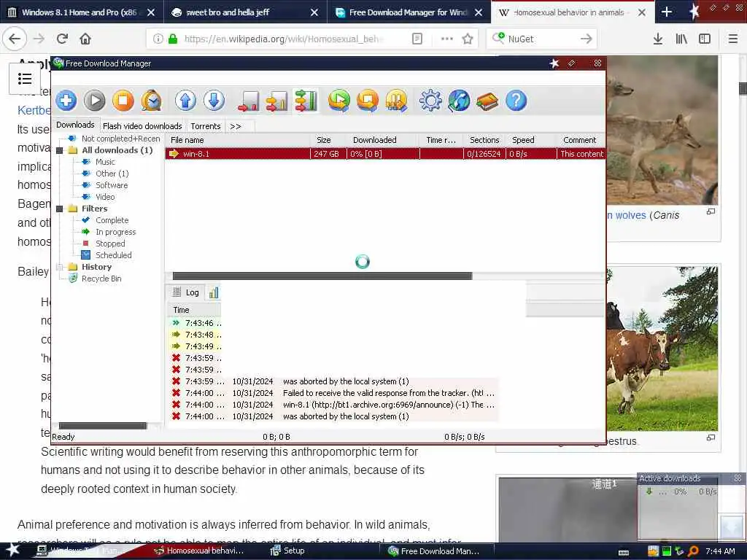Open the Setup taskbar button
Screen dimensions: 747x560
click(287, 551)
